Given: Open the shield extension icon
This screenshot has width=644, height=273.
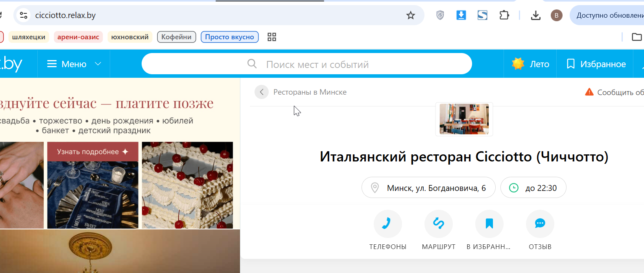Looking at the screenshot, I should [x=440, y=15].
